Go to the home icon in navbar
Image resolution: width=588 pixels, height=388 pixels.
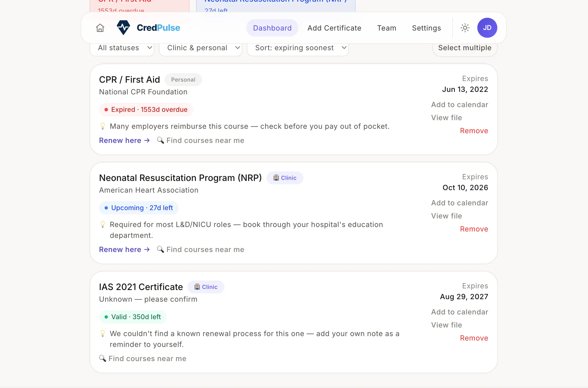tap(100, 28)
